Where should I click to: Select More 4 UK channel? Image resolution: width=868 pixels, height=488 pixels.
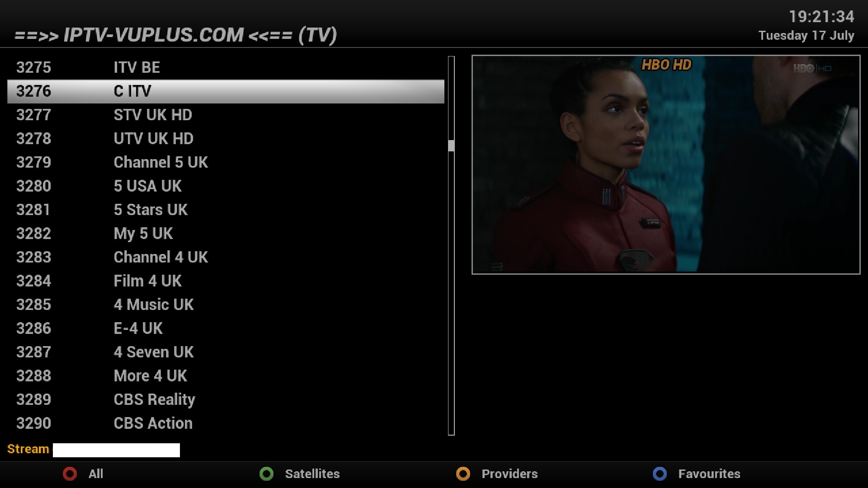(226, 376)
